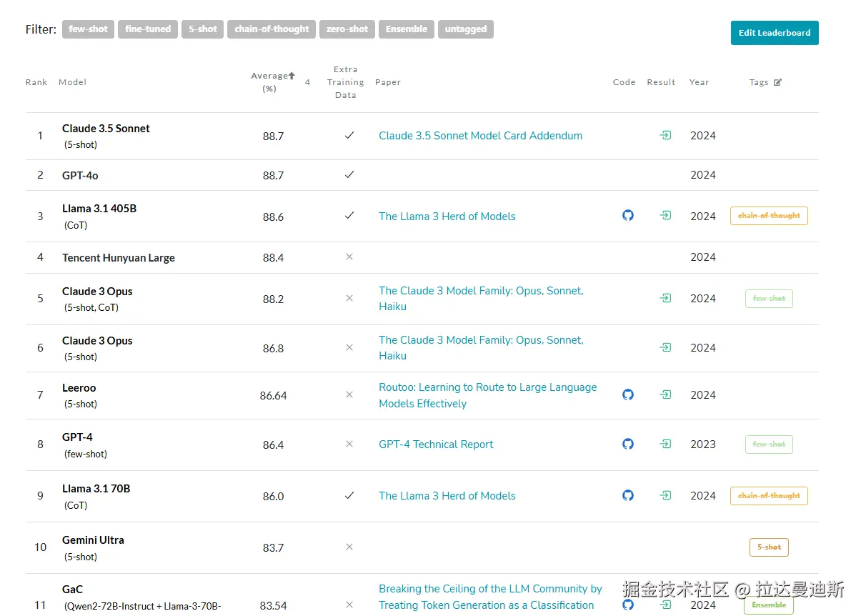Open GitHub code for Llama 3.1 405B
Viewport: 861px width, 616px height.
[x=628, y=215]
